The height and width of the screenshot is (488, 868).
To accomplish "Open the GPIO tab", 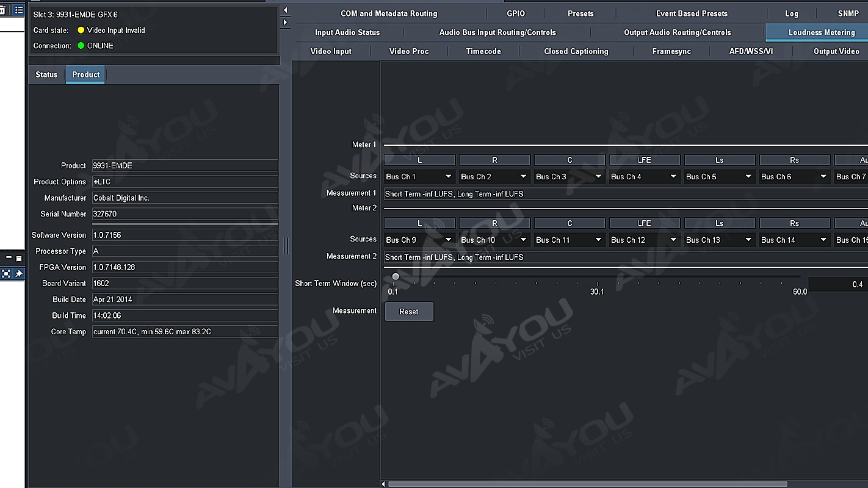I will (x=516, y=13).
